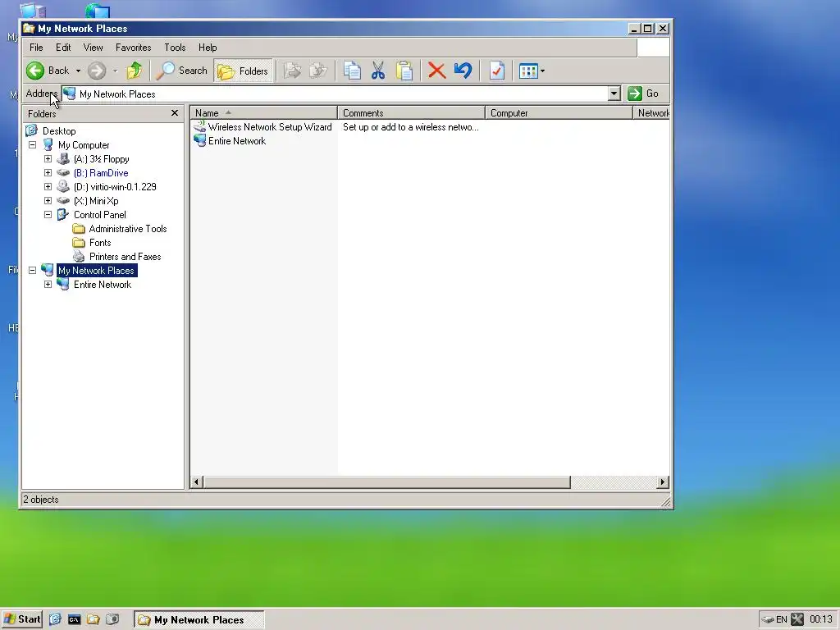Image resolution: width=840 pixels, height=630 pixels.
Task: Click the Internet Explorer quick launch icon
Action: click(x=55, y=620)
